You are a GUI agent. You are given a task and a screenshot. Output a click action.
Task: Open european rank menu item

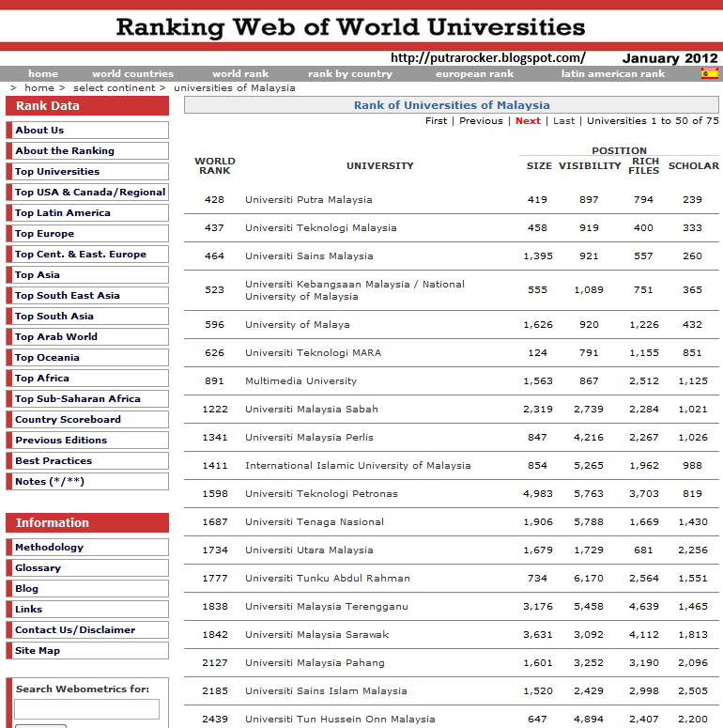coord(474,74)
